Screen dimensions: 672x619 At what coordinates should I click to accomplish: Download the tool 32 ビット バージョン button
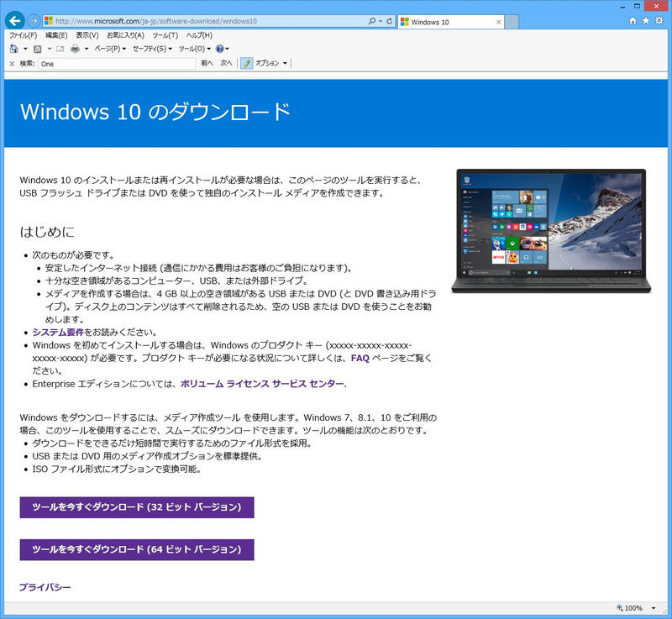137,507
